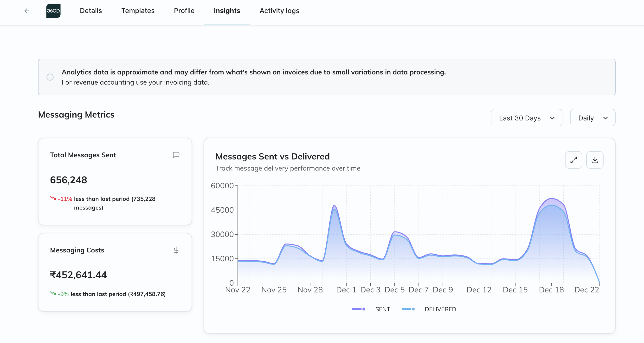
Task: Download the Messages Sent vs Delivered chart
Action: tap(595, 160)
